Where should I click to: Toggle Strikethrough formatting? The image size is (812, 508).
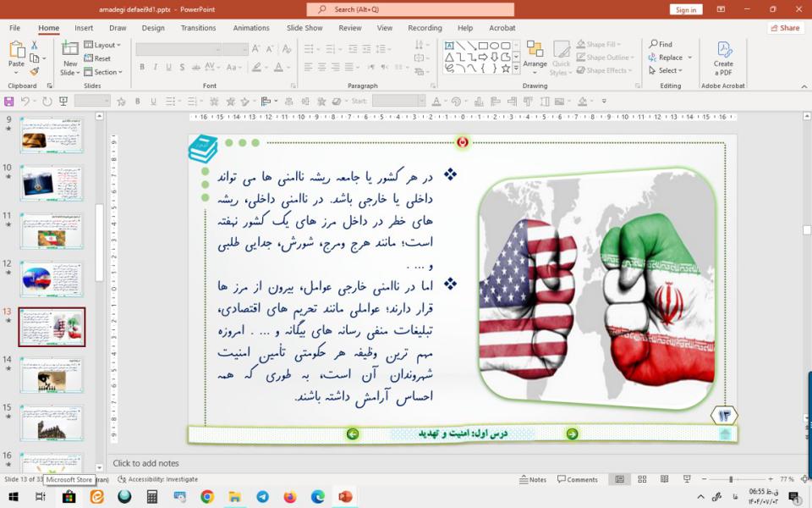[x=195, y=67]
